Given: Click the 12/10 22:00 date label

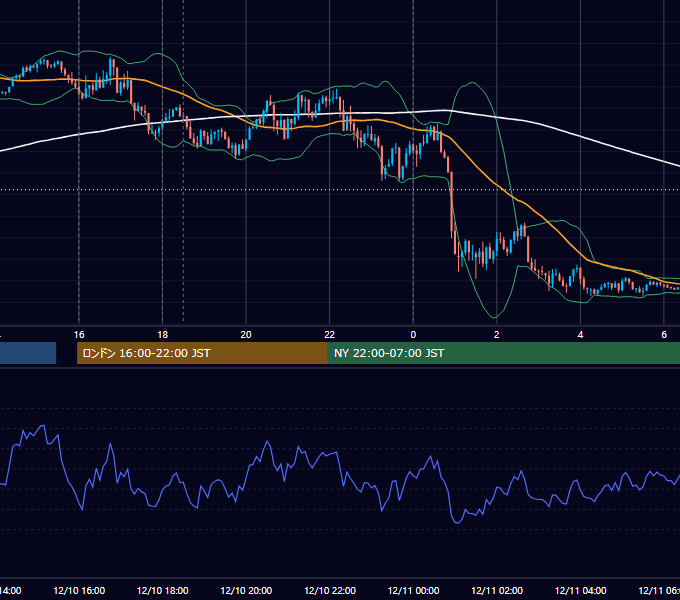Looking at the screenshot, I should tap(330, 591).
